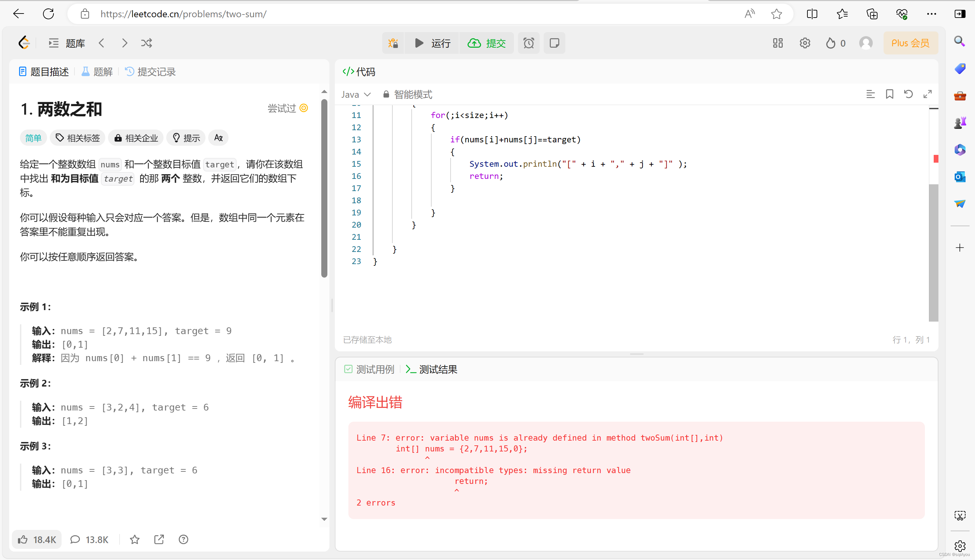
Task: Expand the 提示 hints section
Action: (186, 138)
